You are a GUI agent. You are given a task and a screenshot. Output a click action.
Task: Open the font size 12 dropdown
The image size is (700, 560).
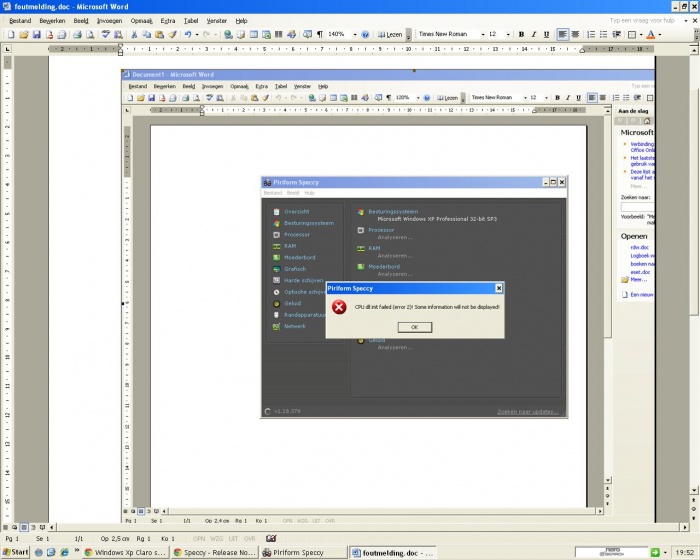click(x=508, y=34)
